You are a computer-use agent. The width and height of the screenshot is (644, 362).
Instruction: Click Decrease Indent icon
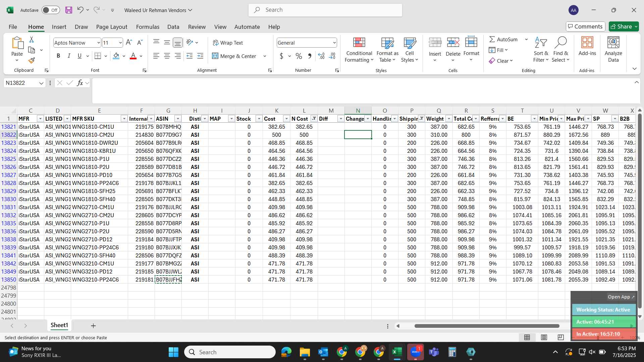pos(189,56)
